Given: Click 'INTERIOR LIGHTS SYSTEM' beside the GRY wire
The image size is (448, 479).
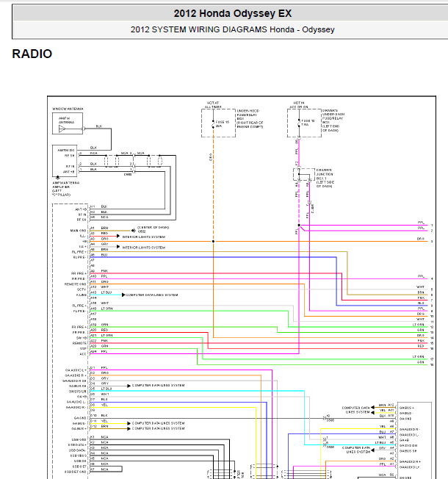Looking at the screenshot, I should click(x=144, y=248).
